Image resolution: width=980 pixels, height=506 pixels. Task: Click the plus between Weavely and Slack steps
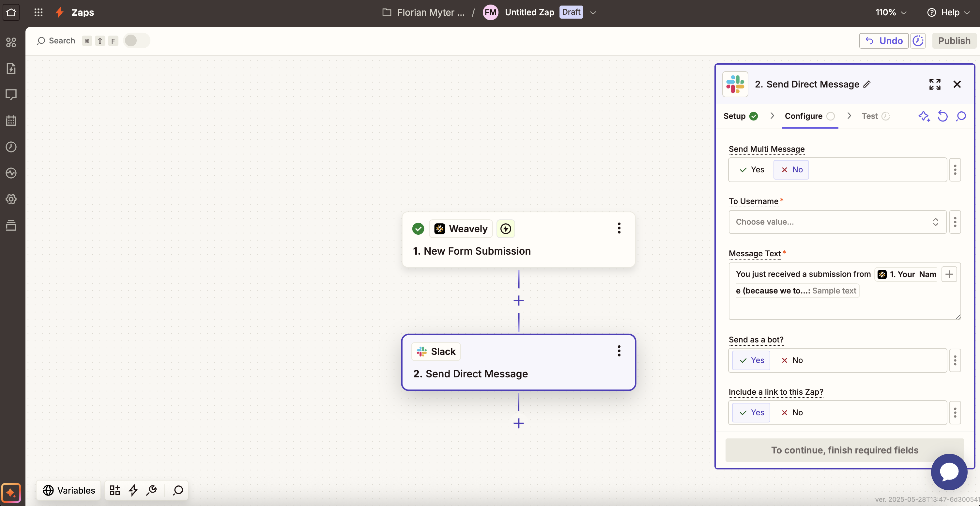(518, 301)
